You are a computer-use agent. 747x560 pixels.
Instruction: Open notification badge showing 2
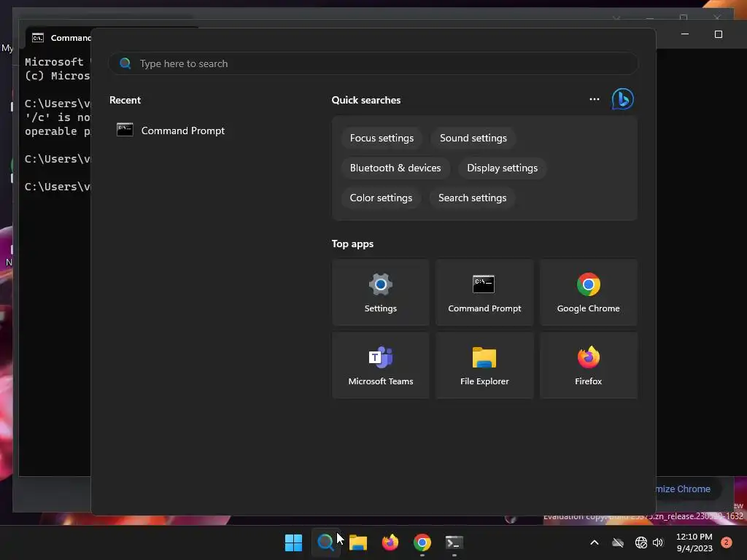(726, 542)
